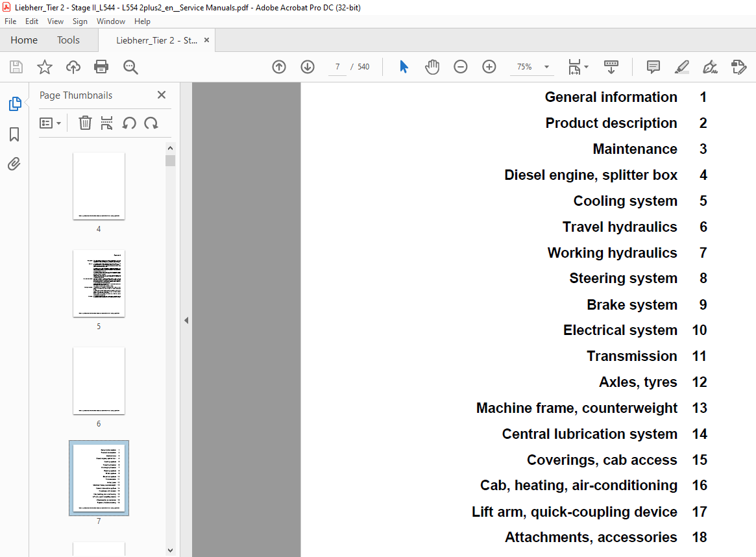This screenshot has width=756, height=557.
Task: Select page 6 thumbnail
Action: click(99, 381)
